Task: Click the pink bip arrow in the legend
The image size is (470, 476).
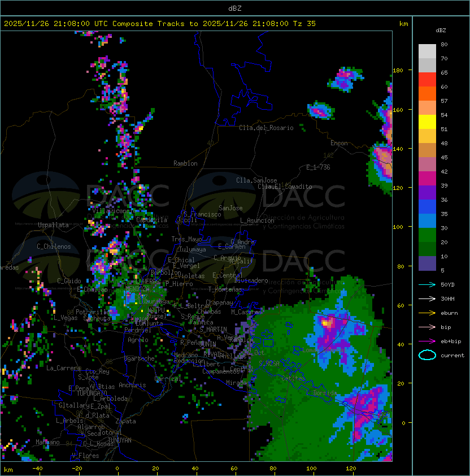Action: [x=427, y=327]
